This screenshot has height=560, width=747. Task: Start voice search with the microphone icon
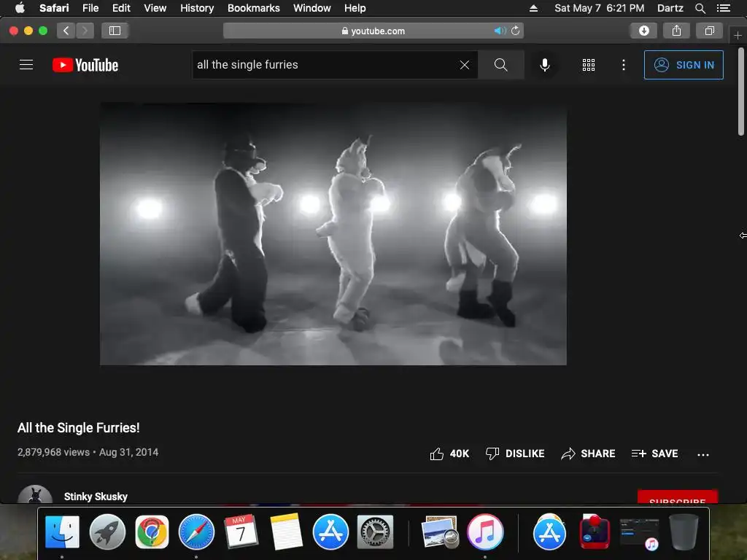tap(544, 65)
